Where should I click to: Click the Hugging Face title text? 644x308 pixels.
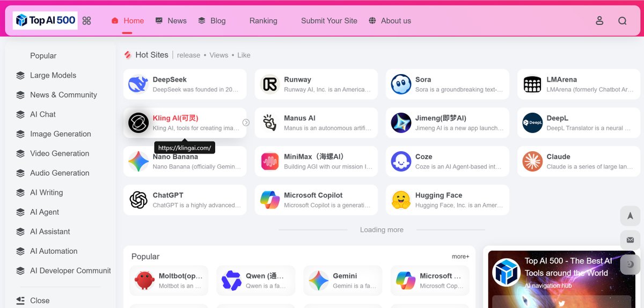pyautogui.click(x=438, y=195)
